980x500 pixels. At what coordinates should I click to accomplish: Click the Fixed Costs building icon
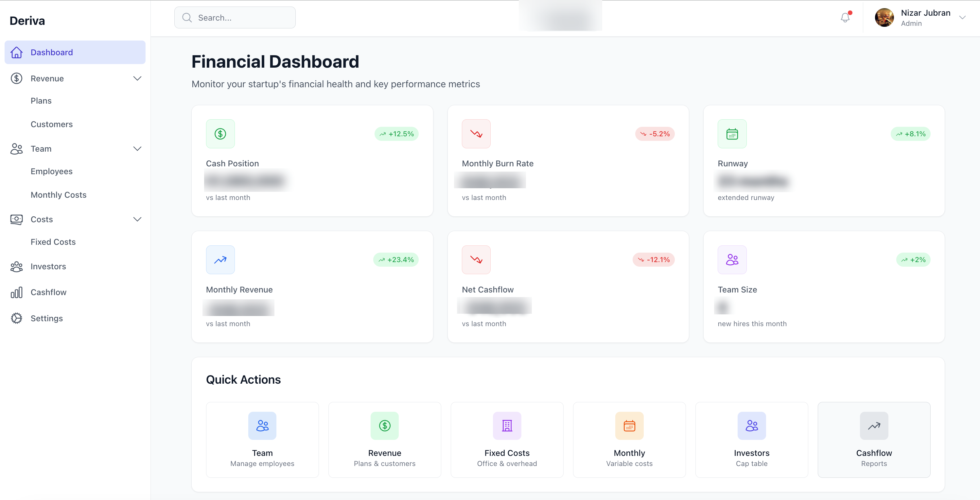(507, 425)
